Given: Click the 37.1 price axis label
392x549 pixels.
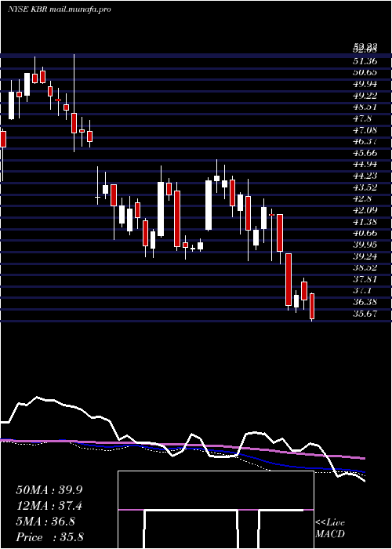Looking at the screenshot, I should click(362, 290).
